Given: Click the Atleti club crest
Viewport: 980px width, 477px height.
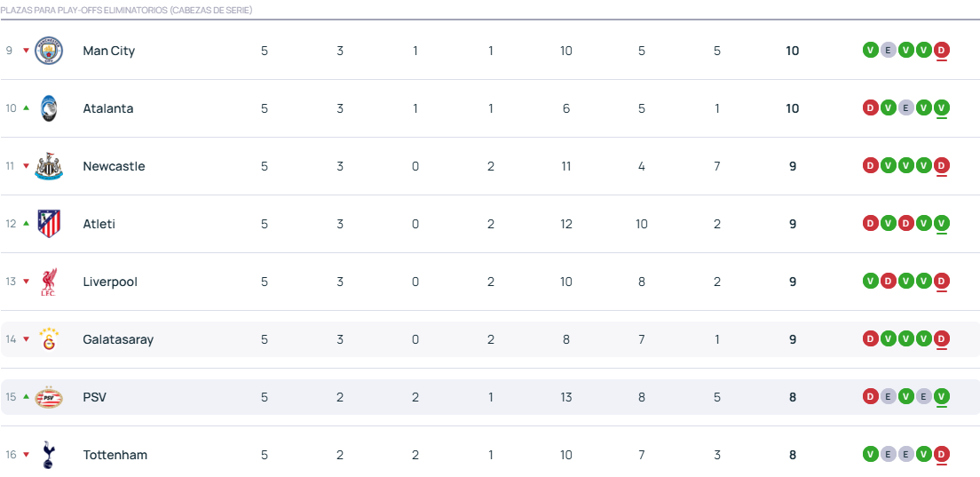Looking at the screenshot, I should [49, 224].
